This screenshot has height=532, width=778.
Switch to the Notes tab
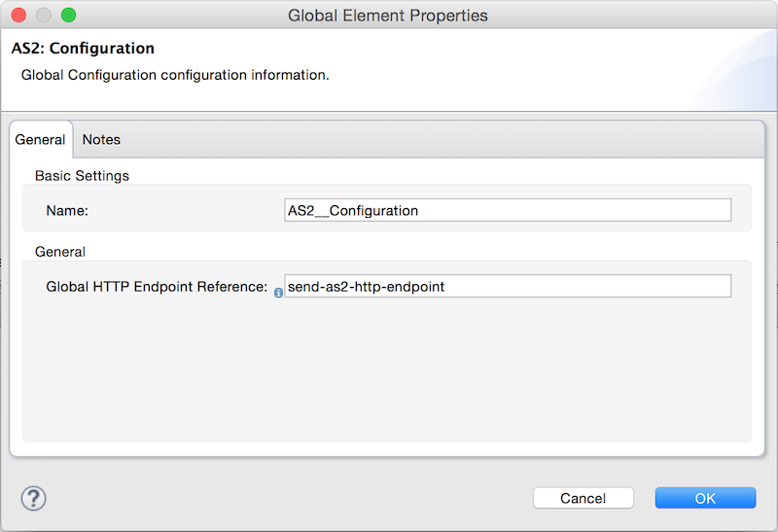(x=101, y=139)
